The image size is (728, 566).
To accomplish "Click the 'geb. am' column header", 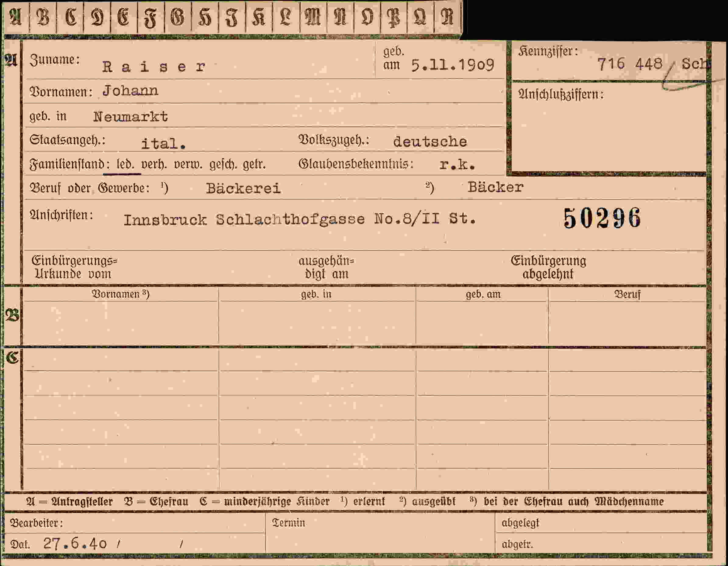I will (x=483, y=294).
